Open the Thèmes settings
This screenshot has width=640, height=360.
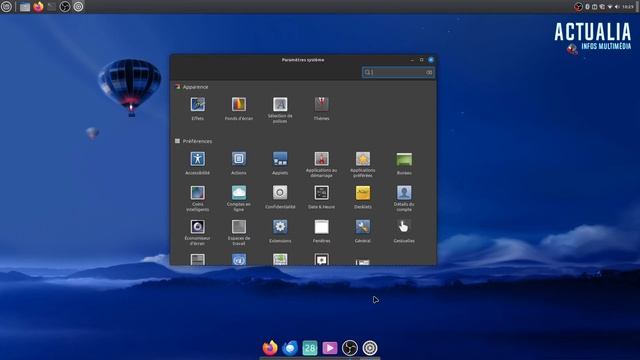pos(321,109)
